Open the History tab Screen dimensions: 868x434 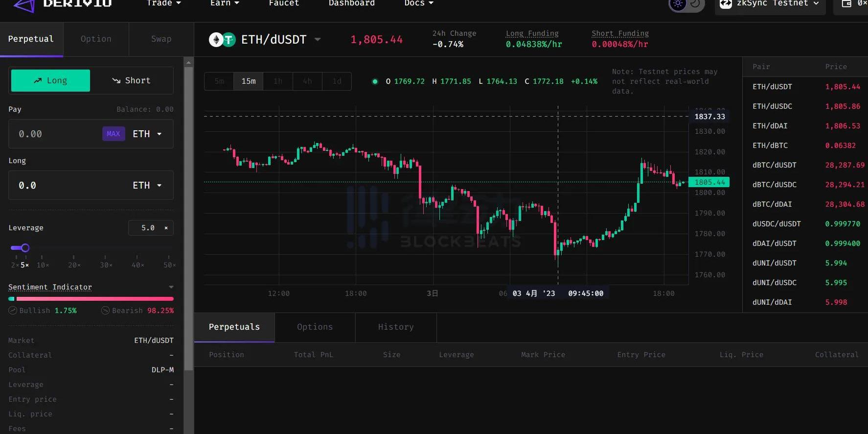coord(395,327)
